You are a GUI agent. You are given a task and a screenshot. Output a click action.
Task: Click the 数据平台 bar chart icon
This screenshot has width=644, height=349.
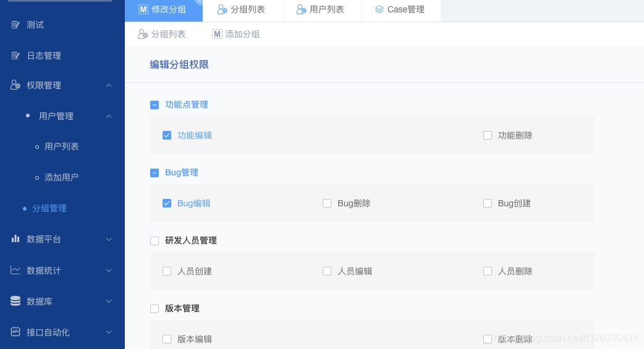point(15,238)
